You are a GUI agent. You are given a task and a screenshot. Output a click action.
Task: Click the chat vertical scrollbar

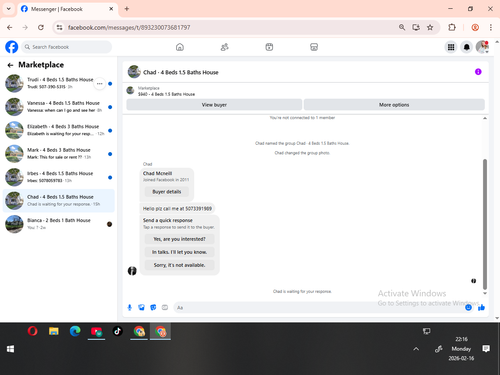tap(485, 224)
